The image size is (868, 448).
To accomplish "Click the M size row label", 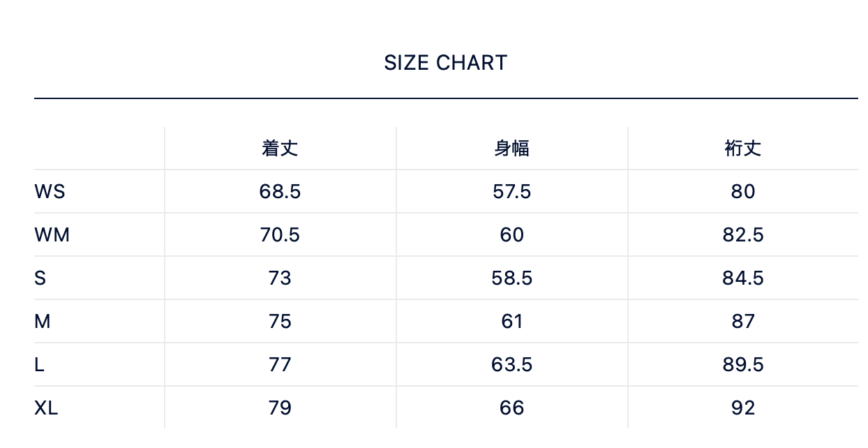I will click(43, 321).
